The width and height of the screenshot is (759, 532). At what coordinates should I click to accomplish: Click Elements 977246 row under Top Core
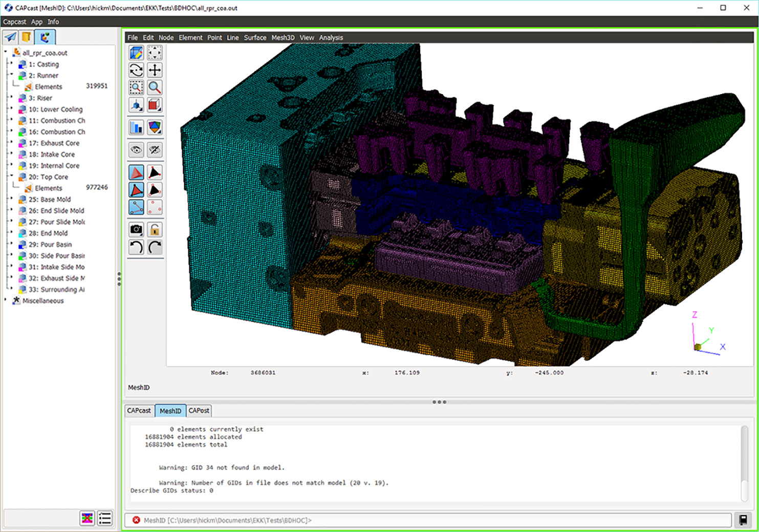[66, 188]
